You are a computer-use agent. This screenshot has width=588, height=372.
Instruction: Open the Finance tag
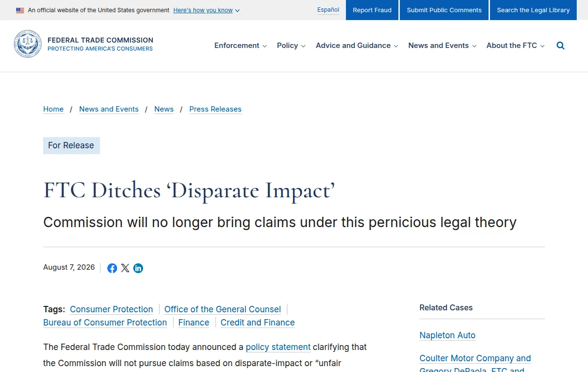pyautogui.click(x=194, y=323)
